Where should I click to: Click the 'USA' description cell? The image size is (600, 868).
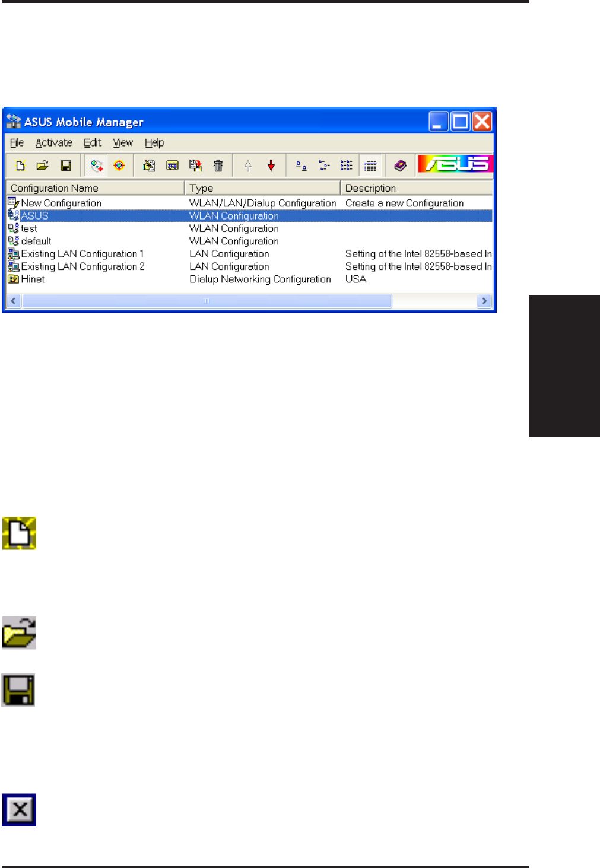point(356,279)
